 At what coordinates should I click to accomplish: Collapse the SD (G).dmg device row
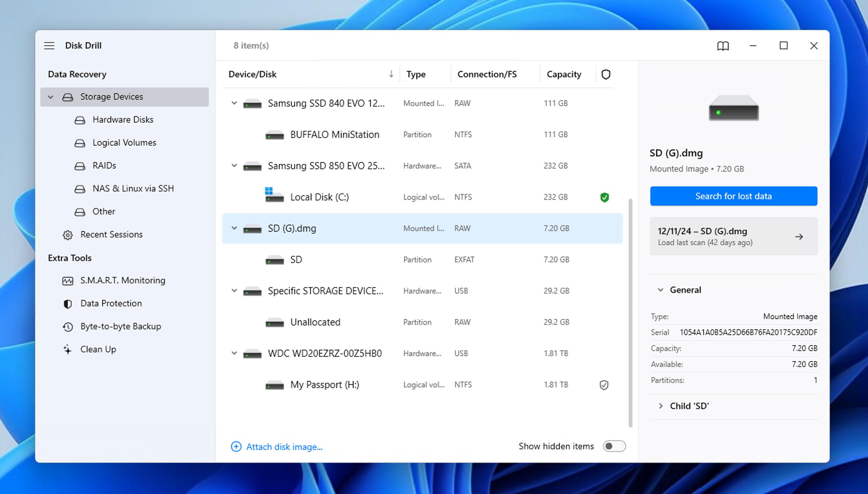coord(234,228)
